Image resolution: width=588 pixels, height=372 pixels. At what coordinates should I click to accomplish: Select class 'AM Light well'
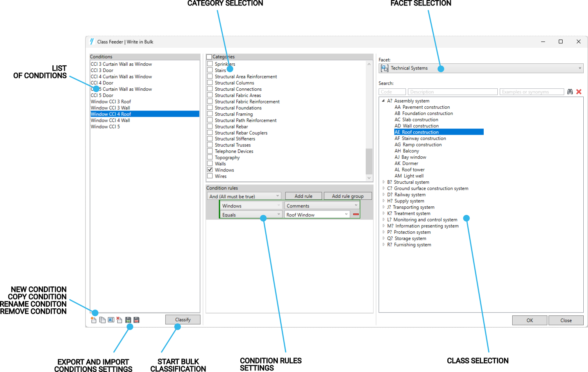(x=409, y=176)
